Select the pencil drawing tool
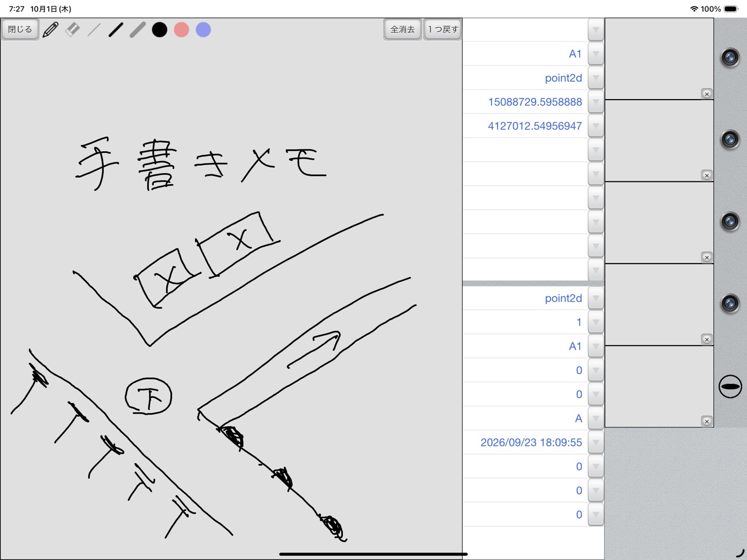The height and width of the screenshot is (560, 747). [x=50, y=30]
